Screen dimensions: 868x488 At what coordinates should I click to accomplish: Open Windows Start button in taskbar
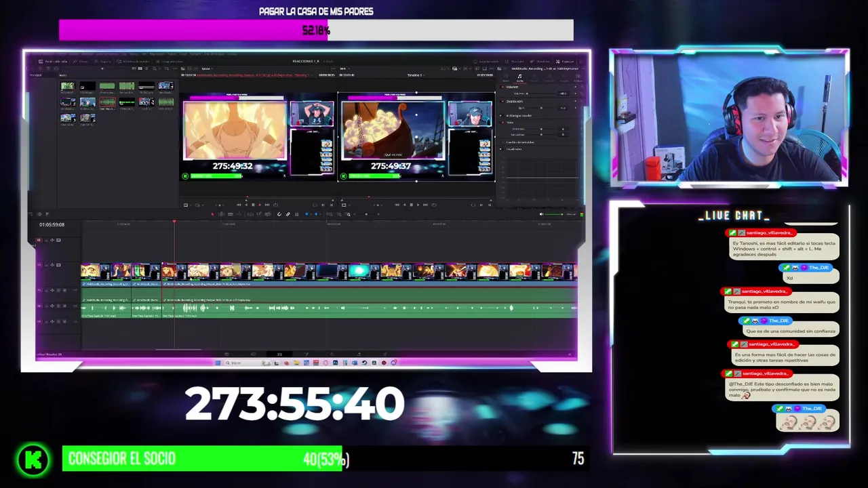tap(218, 363)
